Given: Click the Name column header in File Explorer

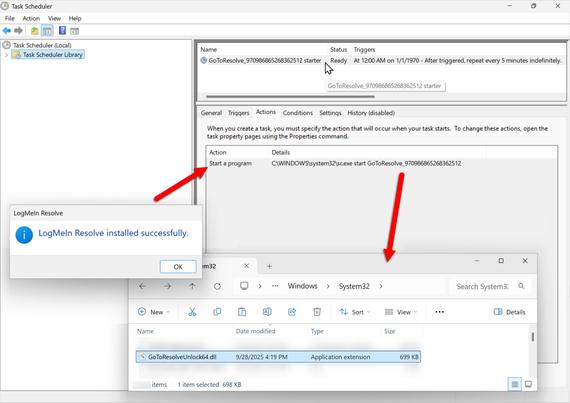Looking at the screenshot, I should [x=145, y=331].
